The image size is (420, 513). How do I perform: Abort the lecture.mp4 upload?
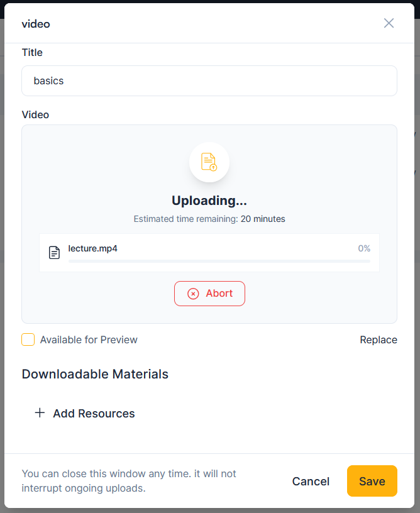pos(209,294)
